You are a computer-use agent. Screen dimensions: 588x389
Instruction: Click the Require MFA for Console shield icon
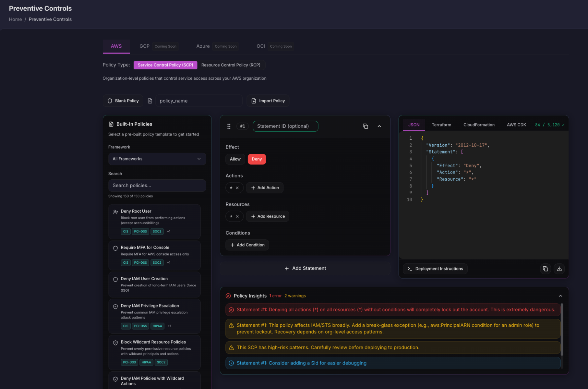(x=116, y=248)
